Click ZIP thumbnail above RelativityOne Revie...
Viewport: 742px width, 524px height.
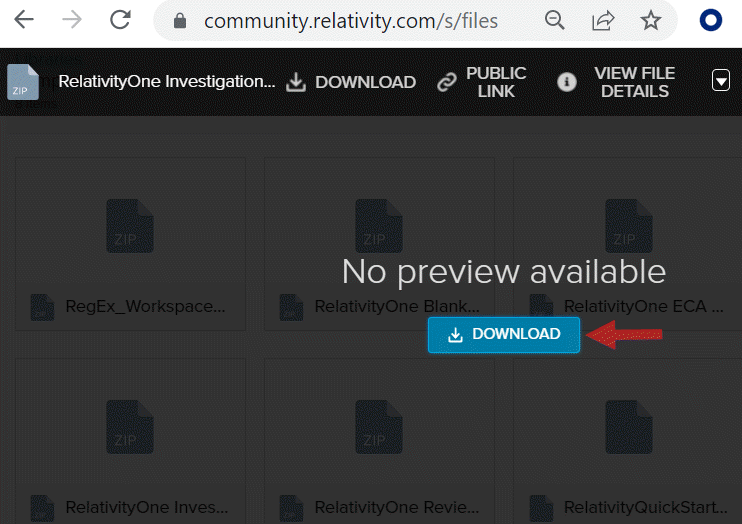(379, 427)
